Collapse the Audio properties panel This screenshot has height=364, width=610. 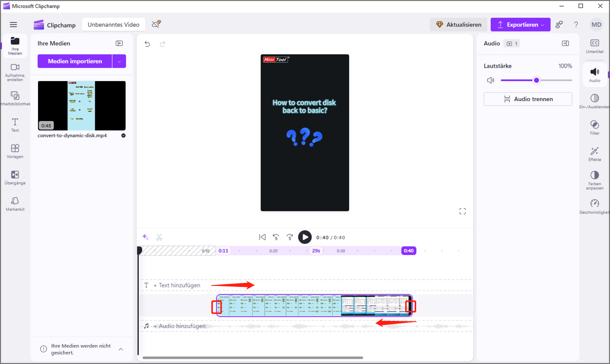(x=565, y=44)
